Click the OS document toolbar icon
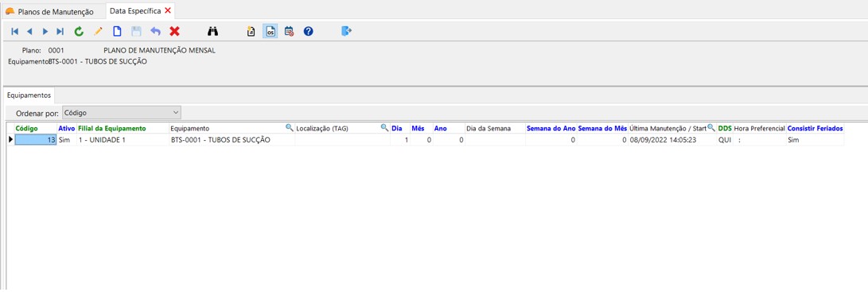 pos(271,32)
